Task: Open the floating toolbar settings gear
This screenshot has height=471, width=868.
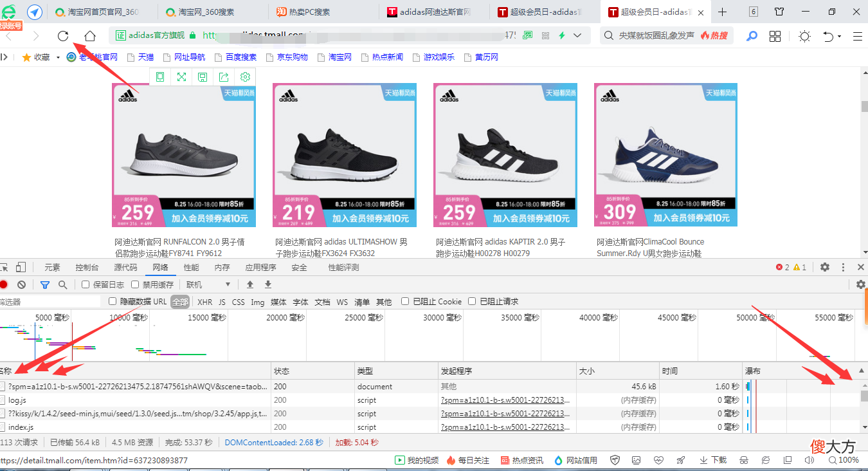Action: (x=245, y=77)
